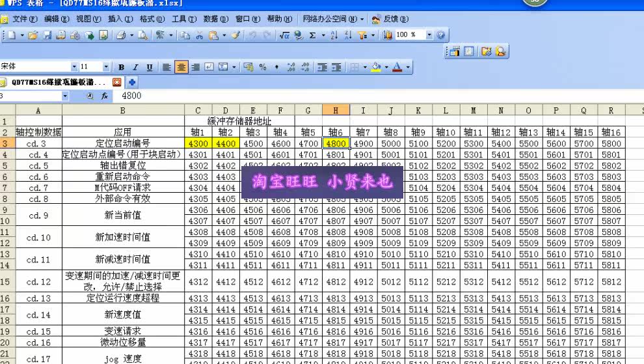
Task: Toggle the highlighted center alignment button
Action: click(x=181, y=67)
